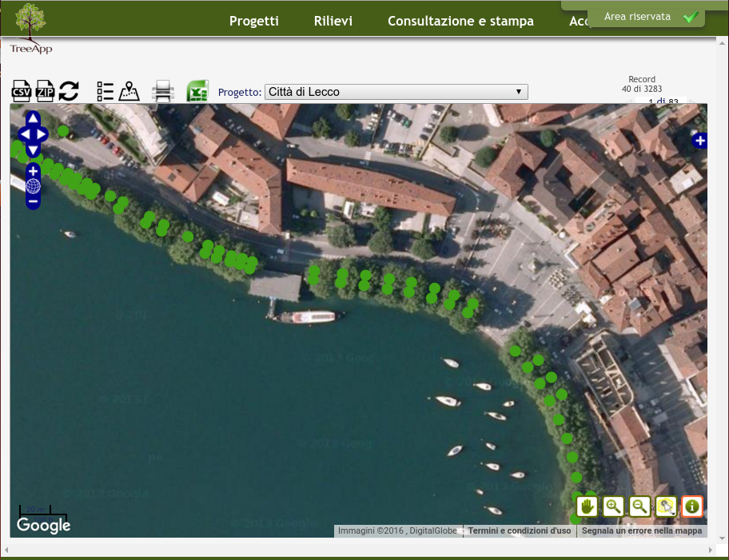Open Termini e condizioni d'uso
Viewport: 729px width, 560px height.
[x=519, y=530]
